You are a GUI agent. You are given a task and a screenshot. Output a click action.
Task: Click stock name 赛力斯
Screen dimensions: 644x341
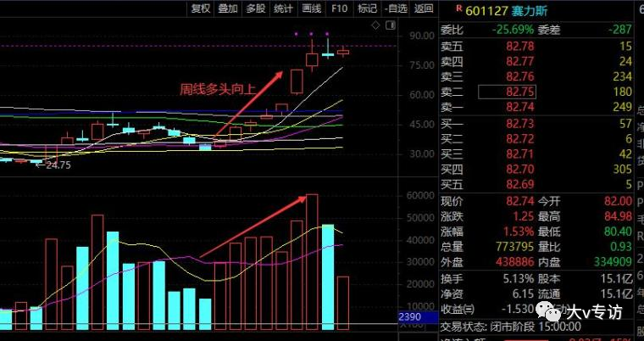click(x=529, y=11)
